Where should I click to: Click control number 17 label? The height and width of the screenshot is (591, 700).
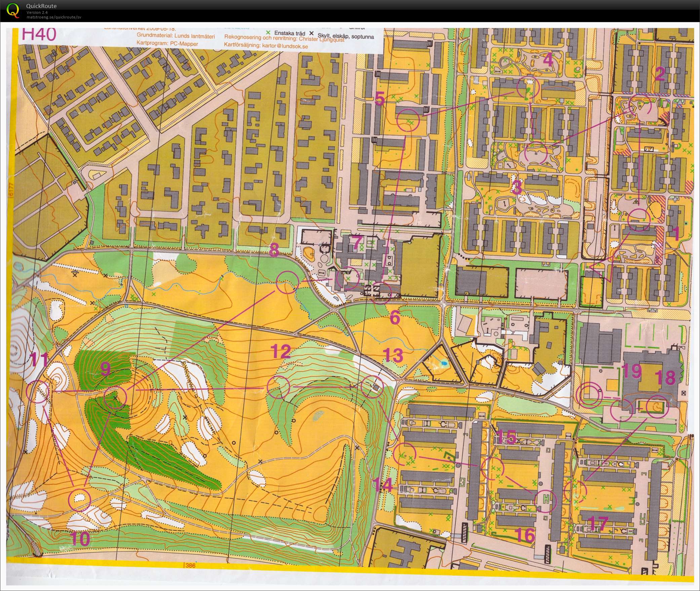point(598,523)
